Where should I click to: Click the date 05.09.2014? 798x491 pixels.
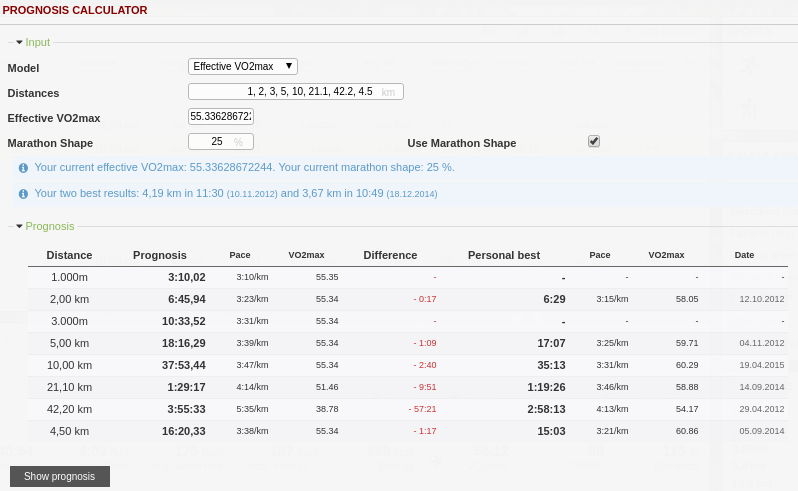pos(762,431)
